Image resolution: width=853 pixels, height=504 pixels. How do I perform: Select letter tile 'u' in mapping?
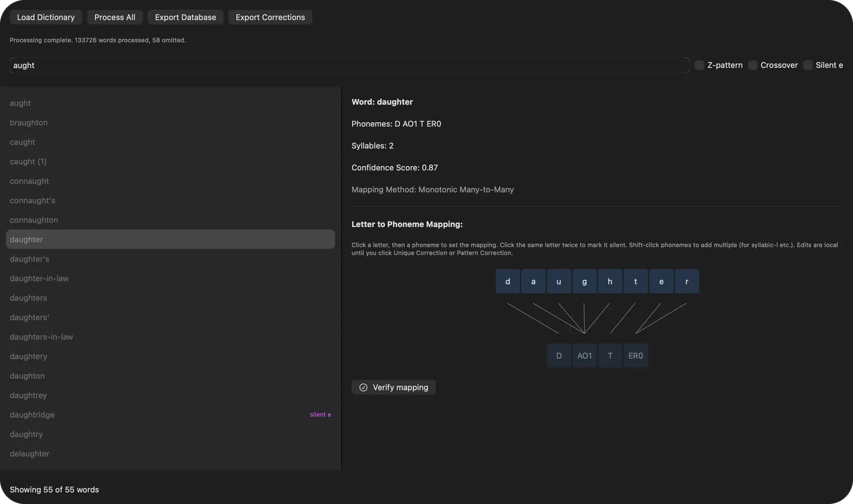(x=559, y=281)
